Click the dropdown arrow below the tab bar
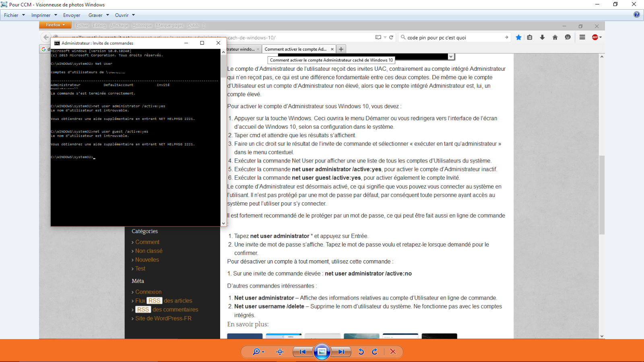Screen dimensions: 644x362 pos(451,57)
